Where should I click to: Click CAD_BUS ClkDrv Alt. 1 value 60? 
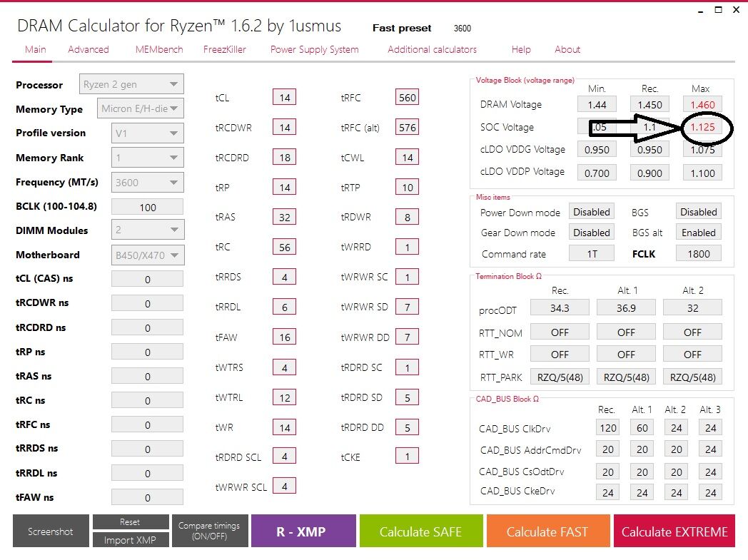point(642,427)
